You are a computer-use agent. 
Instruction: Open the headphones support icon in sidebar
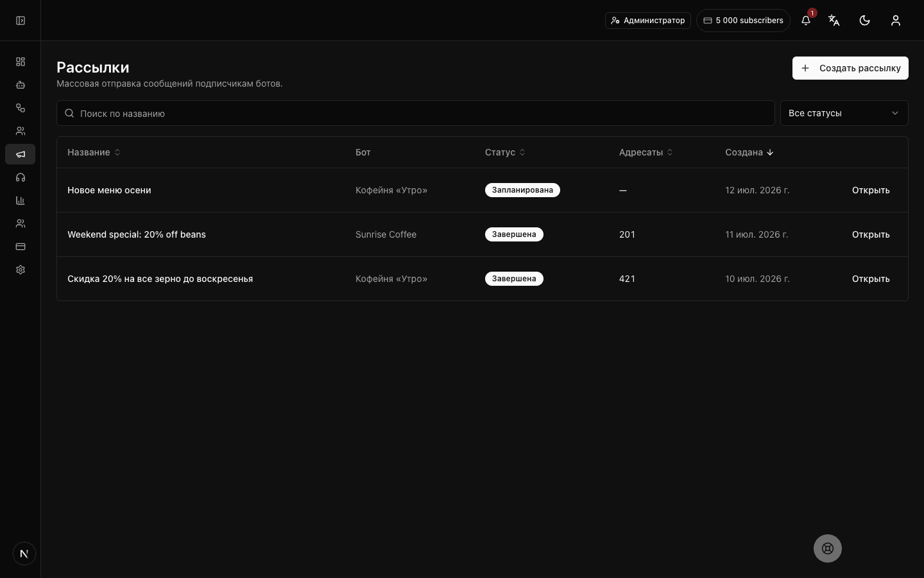coord(21,177)
